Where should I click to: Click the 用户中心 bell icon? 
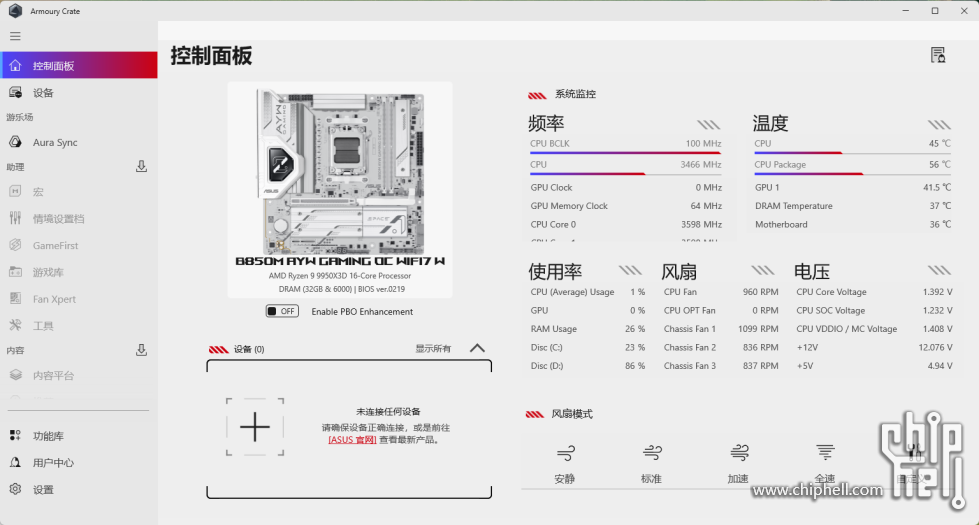pyautogui.click(x=16, y=462)
